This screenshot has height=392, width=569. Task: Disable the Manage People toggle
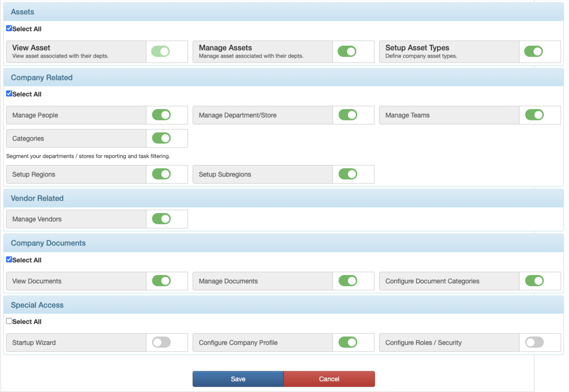point(161,115)
